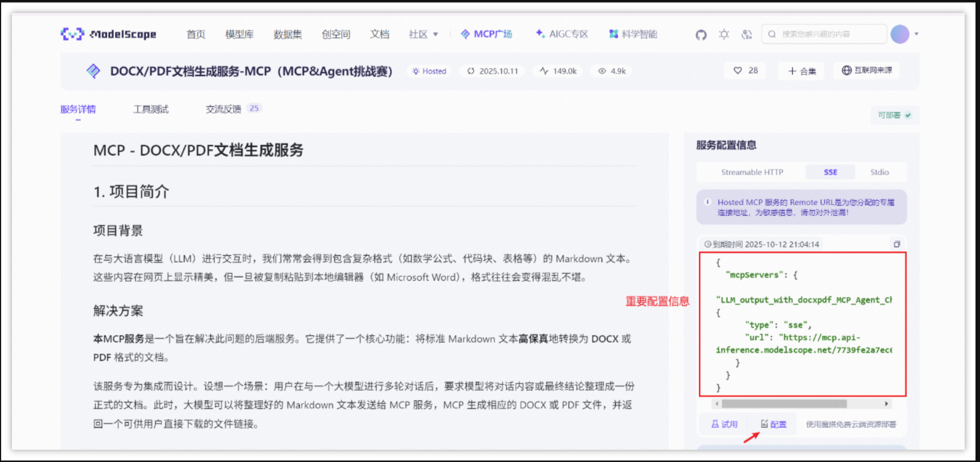Click the search magnifier icon
The image size is (980, 462).
coord(772,34)
